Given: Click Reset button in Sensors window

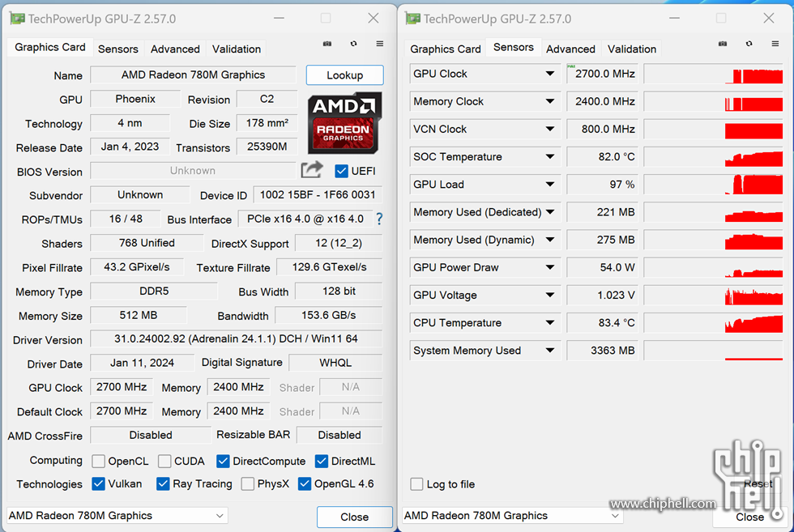Looking at the screenshot, I should click(x=758, y=483).
